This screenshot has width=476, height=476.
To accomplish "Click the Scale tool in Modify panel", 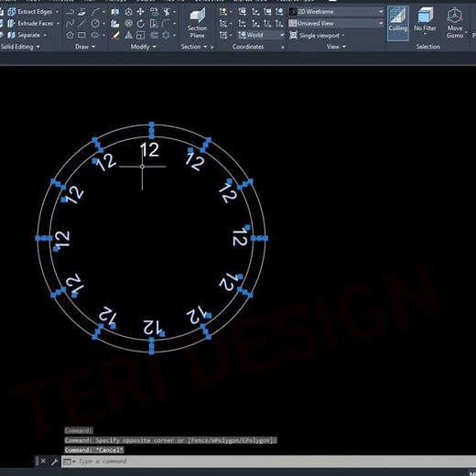I will pos(140,35).
